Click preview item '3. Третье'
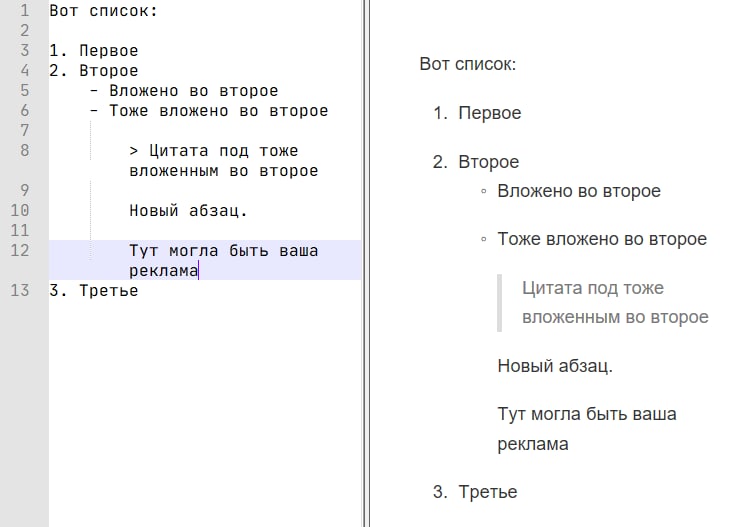The height and width of the screenshot is (527, 754). pos(475,492)
